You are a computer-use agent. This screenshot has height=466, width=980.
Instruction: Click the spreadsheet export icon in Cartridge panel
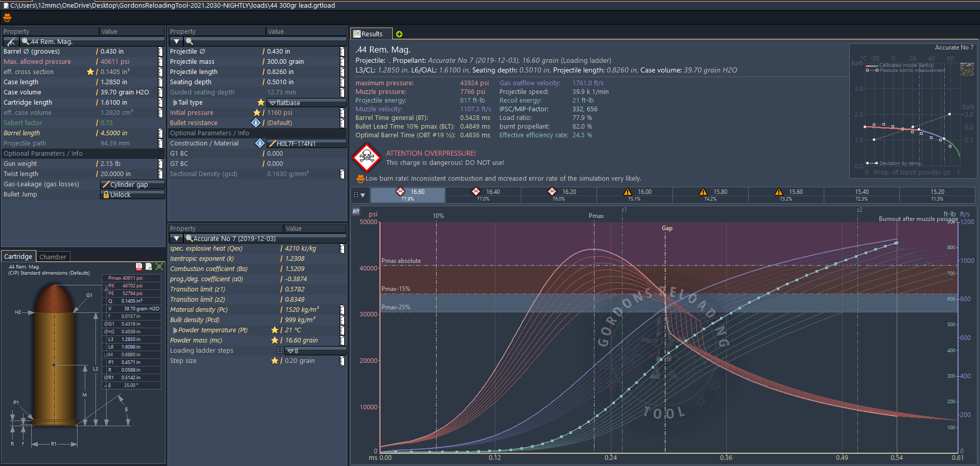(x=149, y=266)
